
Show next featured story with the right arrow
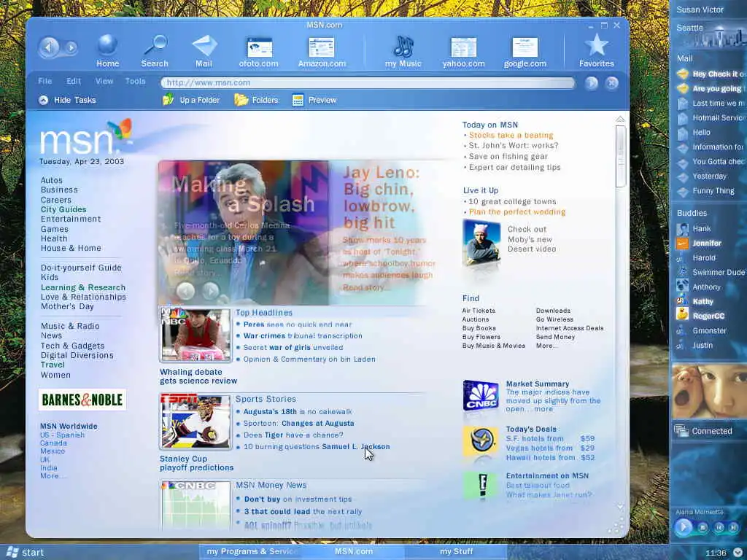tap(211, 290)
